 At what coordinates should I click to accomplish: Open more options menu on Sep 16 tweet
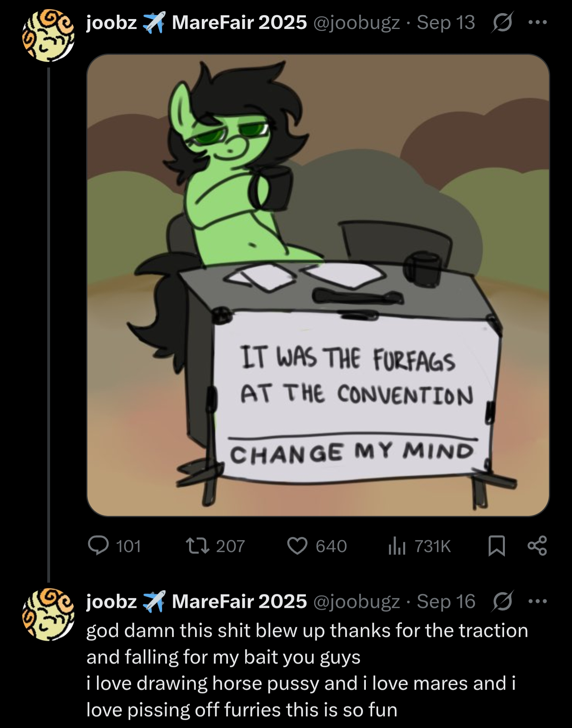pos(538,602)
